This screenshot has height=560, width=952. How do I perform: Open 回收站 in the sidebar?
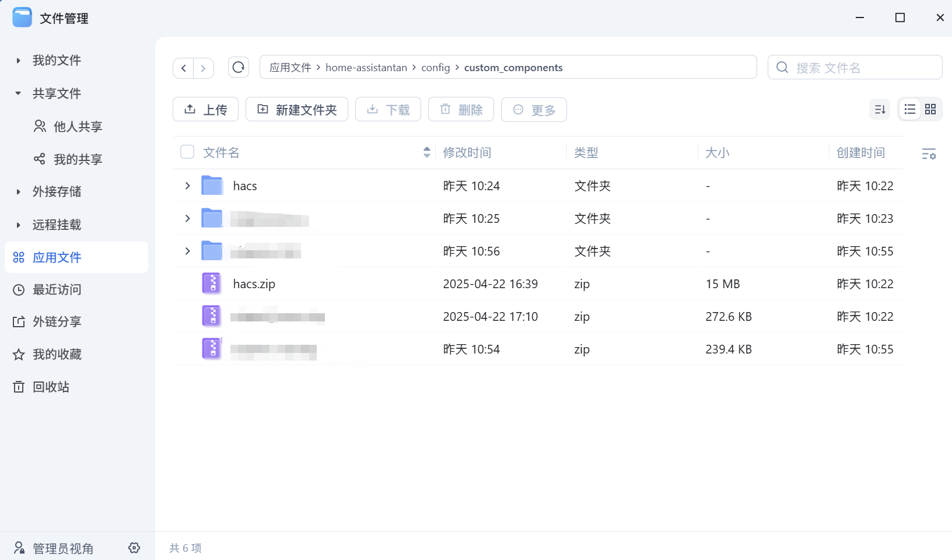[x=51, y=387]
